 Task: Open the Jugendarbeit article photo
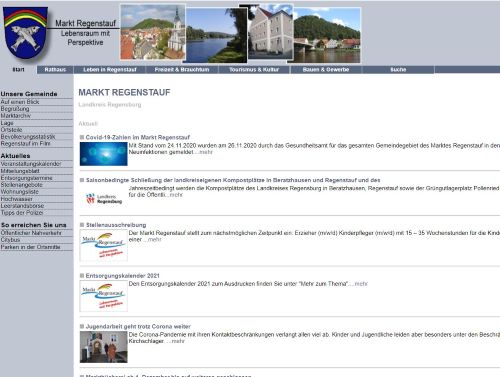pos(104,347)
